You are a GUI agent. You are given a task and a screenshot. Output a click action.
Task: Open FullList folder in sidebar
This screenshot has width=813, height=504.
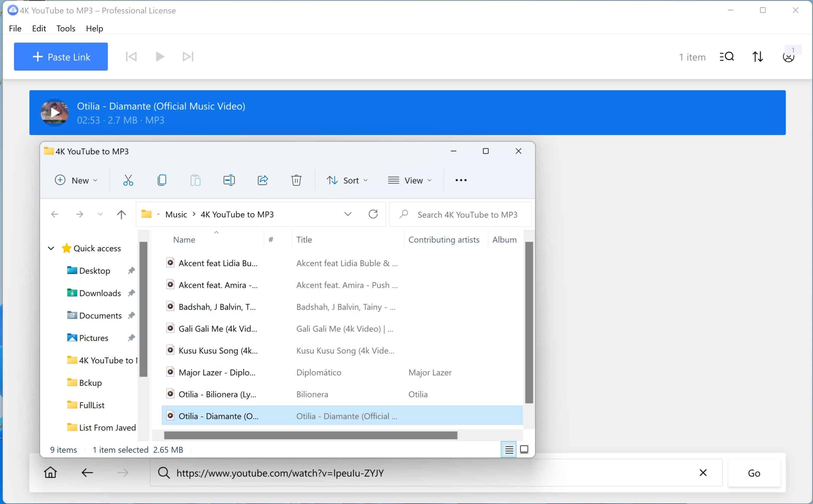(92, 405)
